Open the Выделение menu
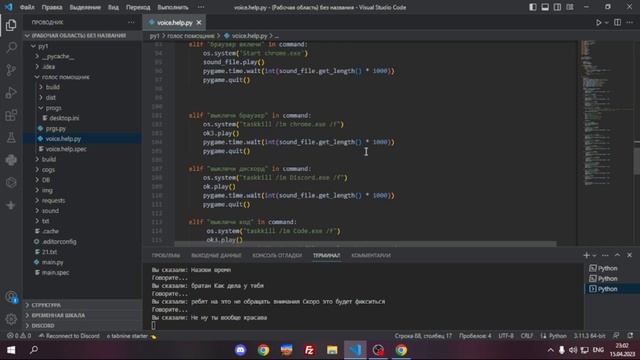The width and height of the screenshot is (640, 360). (85, 7)
